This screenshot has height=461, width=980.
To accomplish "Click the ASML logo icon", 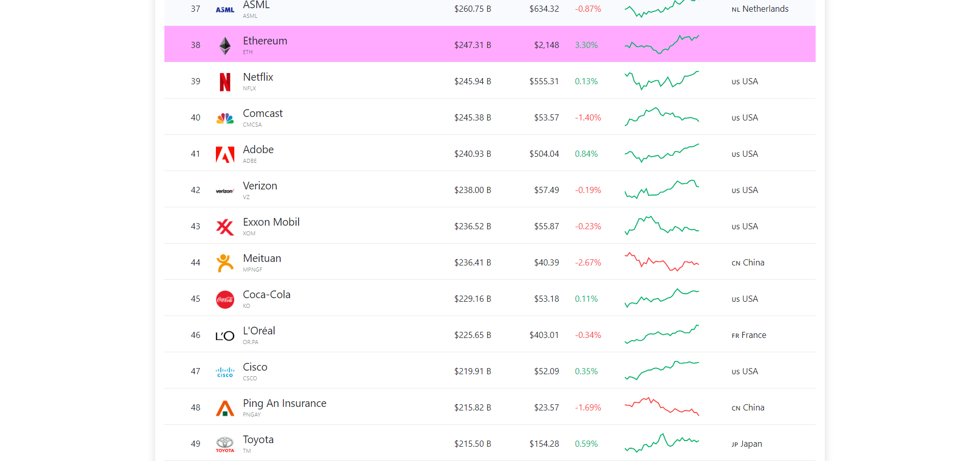I will click(x=225, y=10).
